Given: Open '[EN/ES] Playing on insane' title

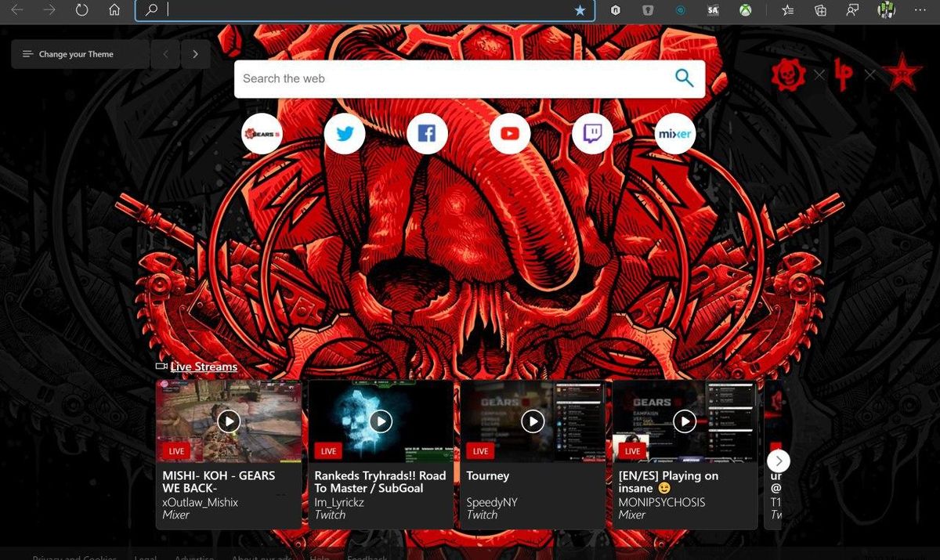Looking at the screenshot, I should click(x=668, y=482).
